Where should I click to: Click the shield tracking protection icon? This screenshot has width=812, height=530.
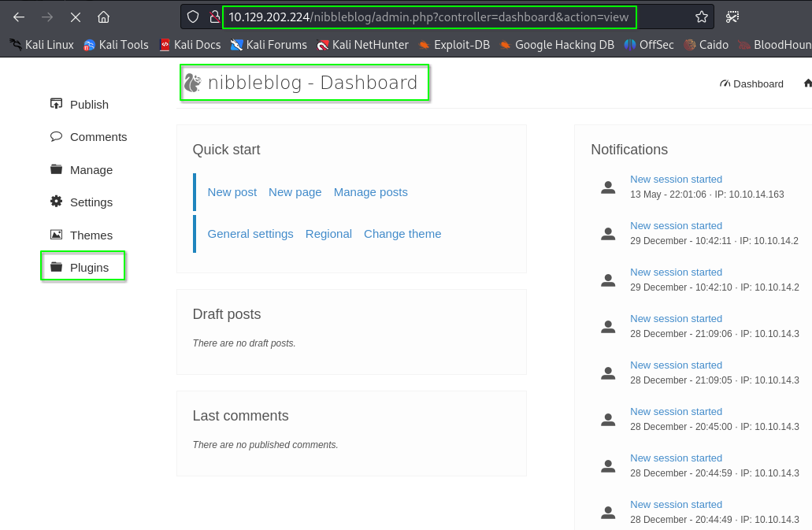[193, 17]
